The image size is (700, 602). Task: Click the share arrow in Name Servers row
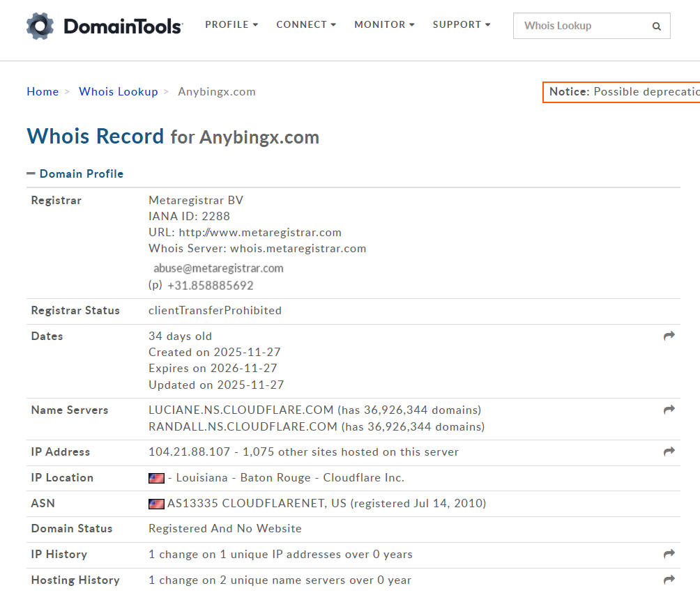coord(669,410)
